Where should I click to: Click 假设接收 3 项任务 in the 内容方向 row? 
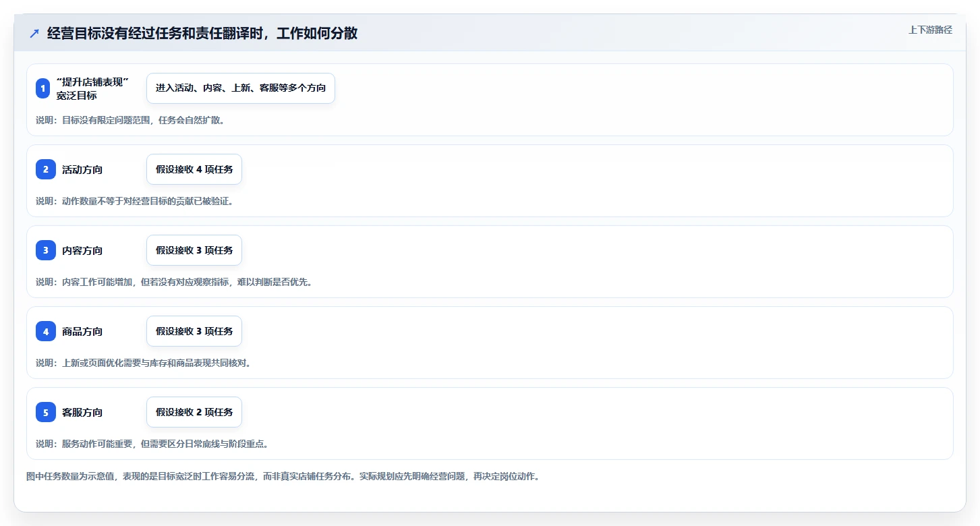click(x=194, y=250)
